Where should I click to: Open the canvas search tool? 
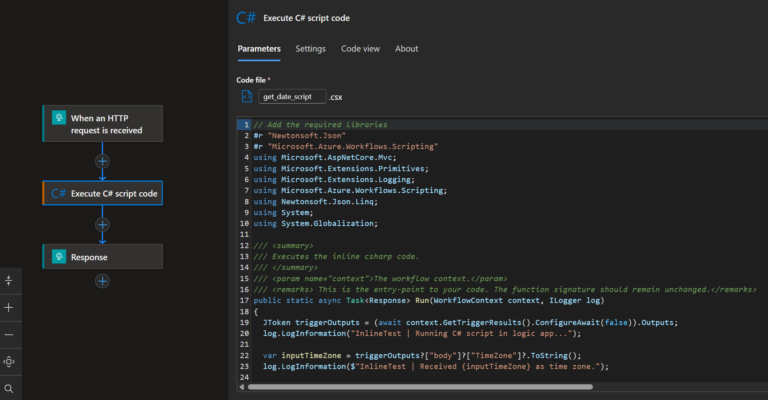(9, 389)
